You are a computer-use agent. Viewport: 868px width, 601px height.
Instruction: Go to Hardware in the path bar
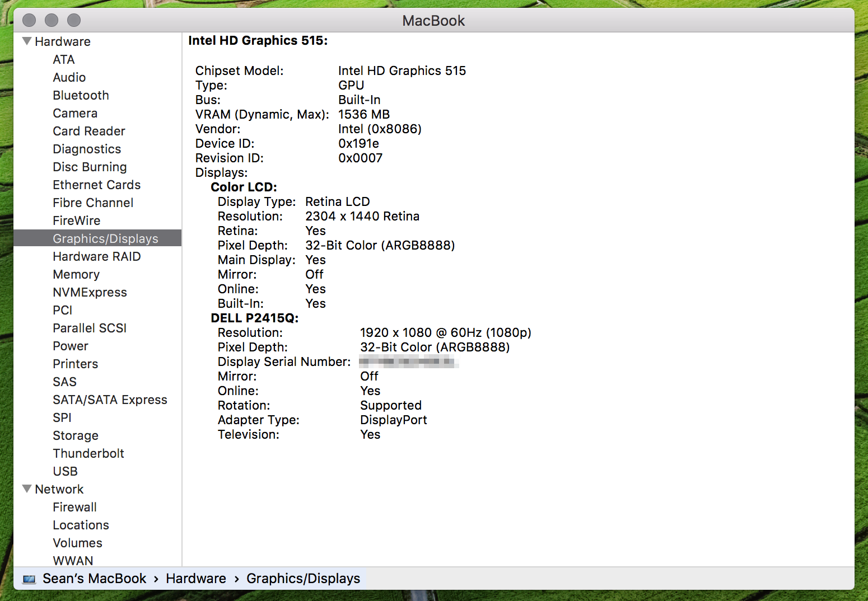click(196, 578)
